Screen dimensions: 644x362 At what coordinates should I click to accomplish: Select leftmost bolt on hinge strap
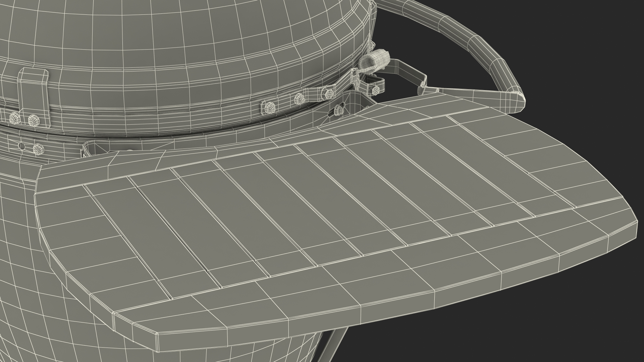[x=270, y=107]
